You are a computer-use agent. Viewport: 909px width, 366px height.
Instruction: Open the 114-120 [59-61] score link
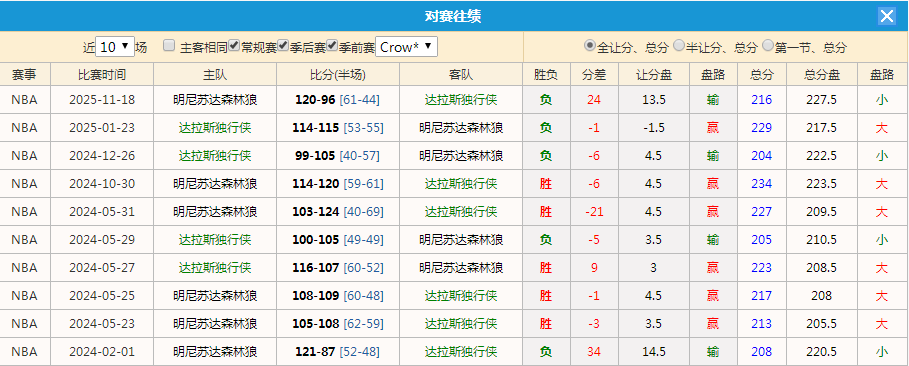pyautogui.click(x=338, y=184)
